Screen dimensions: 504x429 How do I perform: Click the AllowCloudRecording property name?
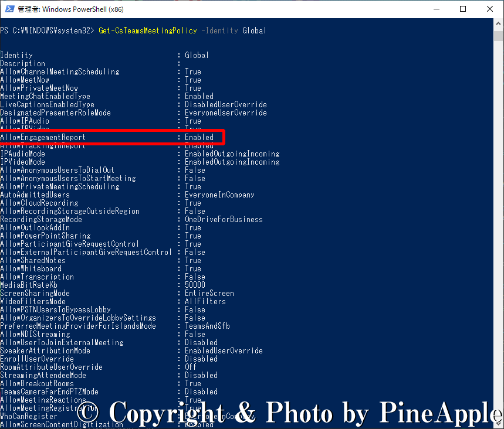pyautogui.click(x=39, y=203)
